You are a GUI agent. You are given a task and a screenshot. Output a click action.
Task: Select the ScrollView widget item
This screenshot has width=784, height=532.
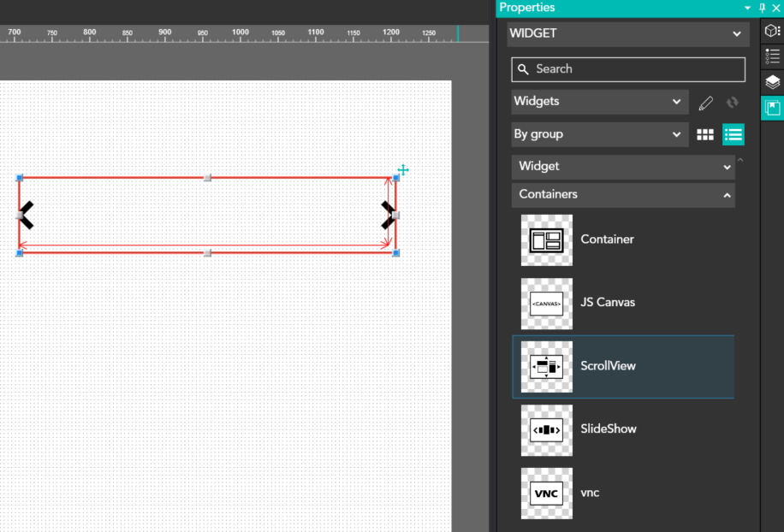pyautogui.click(x=623, y=366)
